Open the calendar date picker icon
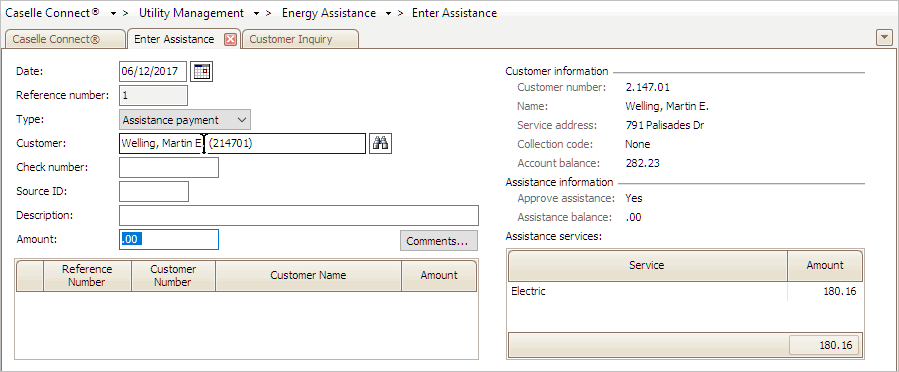 point(201,72)
